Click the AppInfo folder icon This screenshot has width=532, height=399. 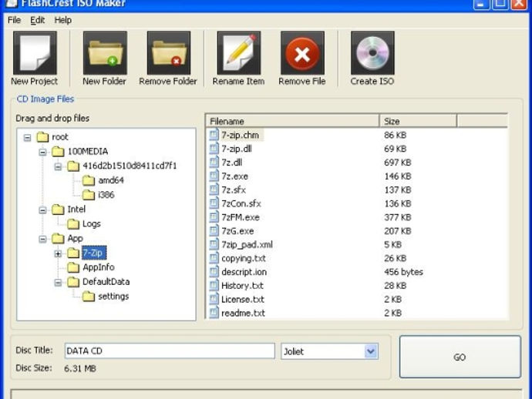pos(73,267)
